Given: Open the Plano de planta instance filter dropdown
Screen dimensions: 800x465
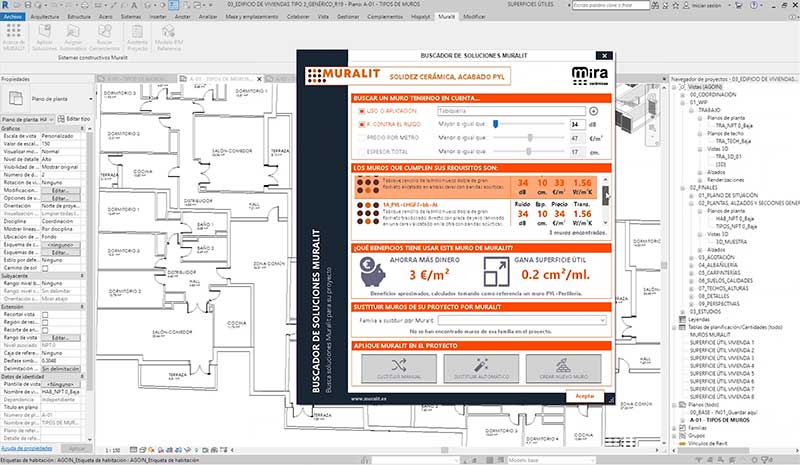Looking at the screenshot, I should point(28,119).
